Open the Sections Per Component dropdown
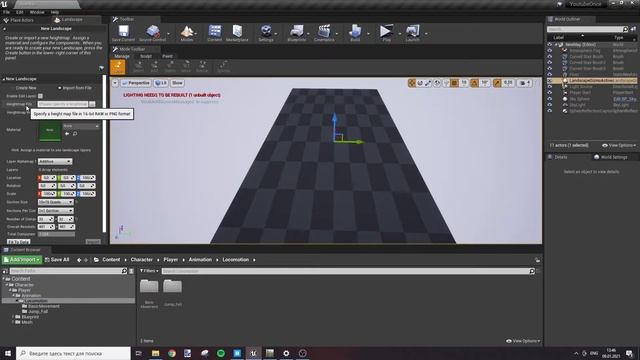This screenshot has height=360, width=640. coord(56,211)
